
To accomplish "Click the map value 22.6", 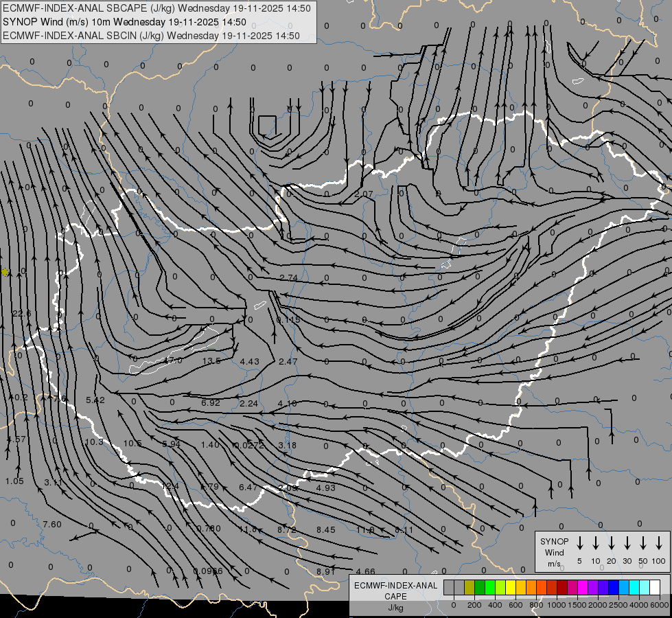I will coord(22,314).
